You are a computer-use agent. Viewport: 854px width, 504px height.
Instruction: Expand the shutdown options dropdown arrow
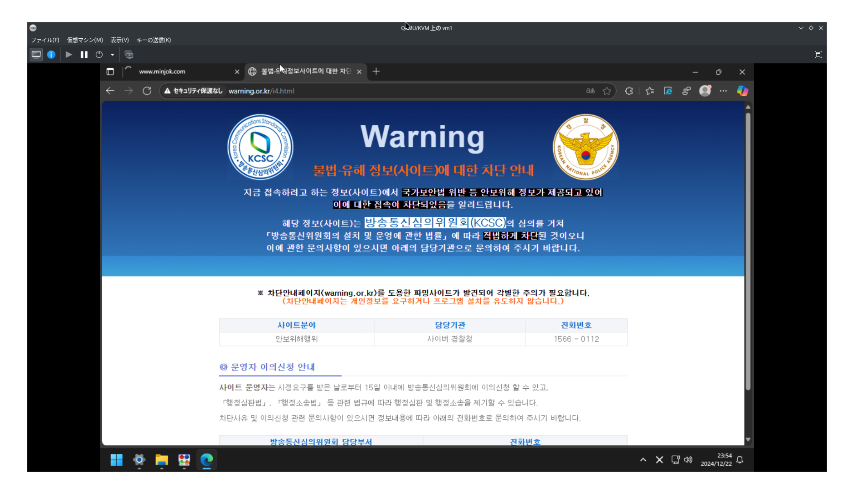click(112, 55)
